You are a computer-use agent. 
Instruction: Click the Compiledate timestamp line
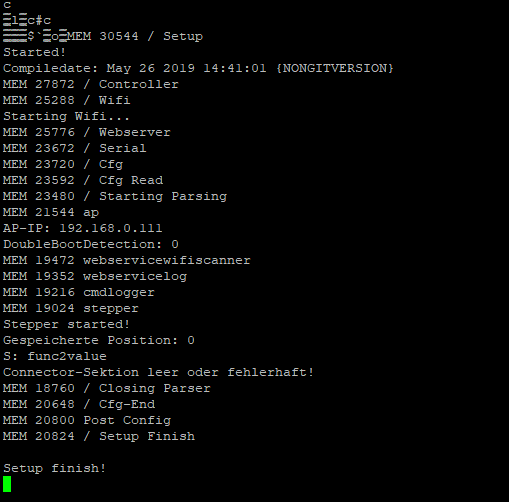198,68
